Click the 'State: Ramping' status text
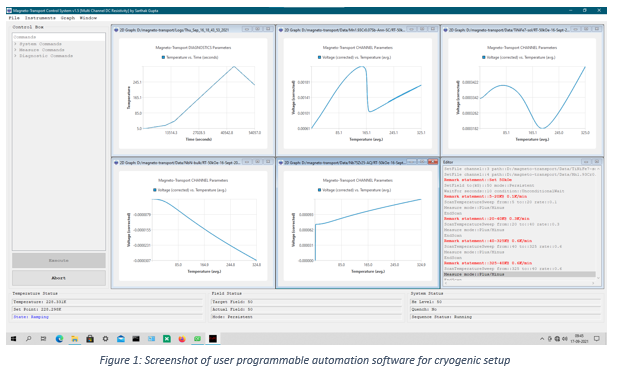 point(31,317)
